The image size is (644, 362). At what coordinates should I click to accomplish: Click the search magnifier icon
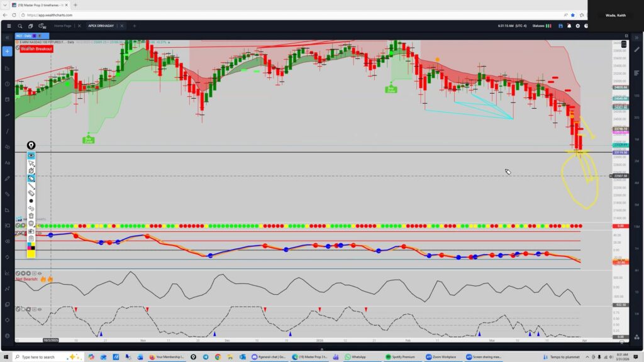(20, 26)
